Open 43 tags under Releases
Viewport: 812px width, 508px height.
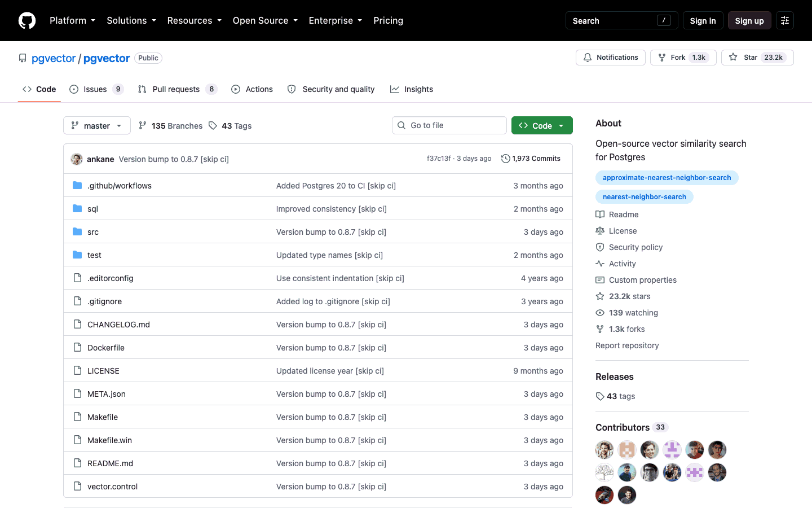coord(615,396)
